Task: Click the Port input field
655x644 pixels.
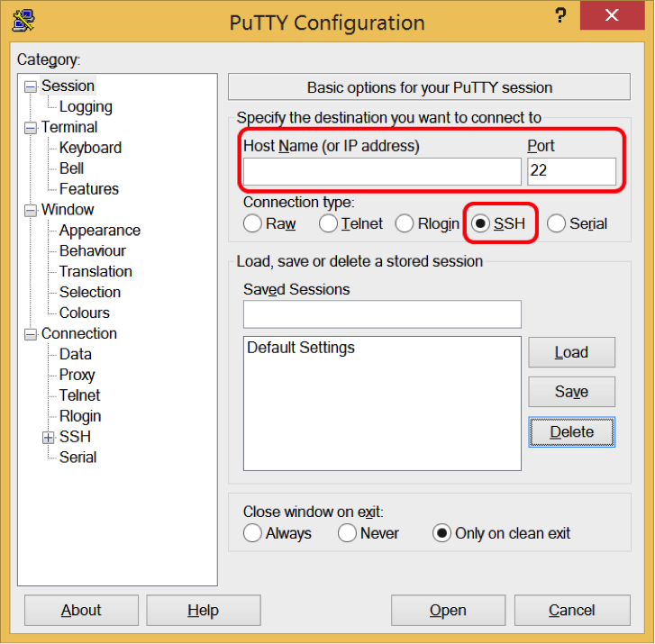Action: coord(571,171)
